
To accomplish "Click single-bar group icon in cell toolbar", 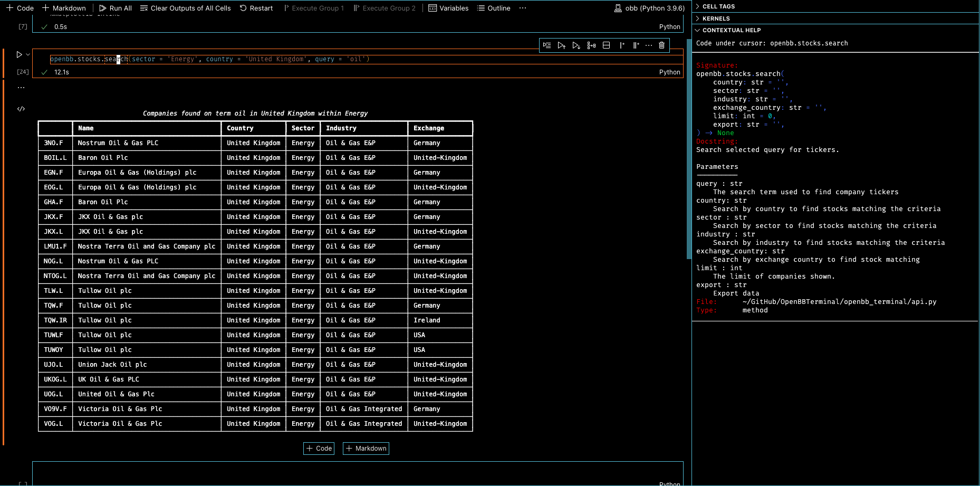I will pos(622,45).
